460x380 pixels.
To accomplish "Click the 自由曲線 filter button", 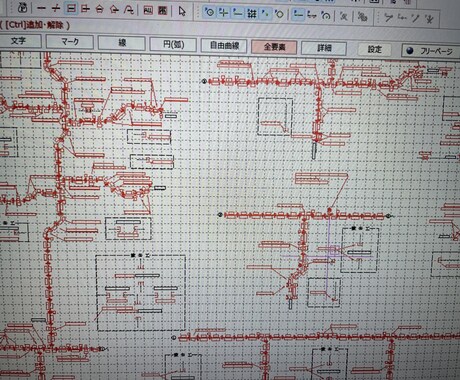I will coord(224,46).
